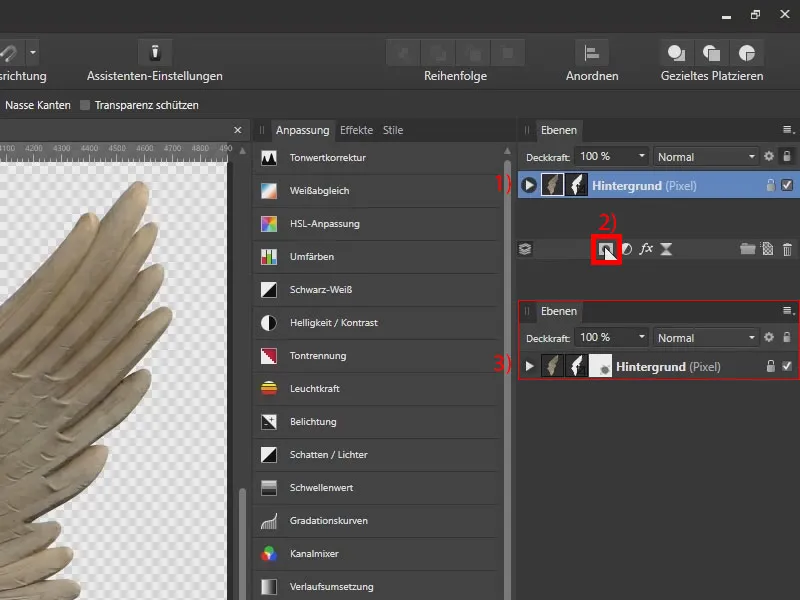
Task: Open the top Ebenen panel options menu
Action: (x=788, y=130)
